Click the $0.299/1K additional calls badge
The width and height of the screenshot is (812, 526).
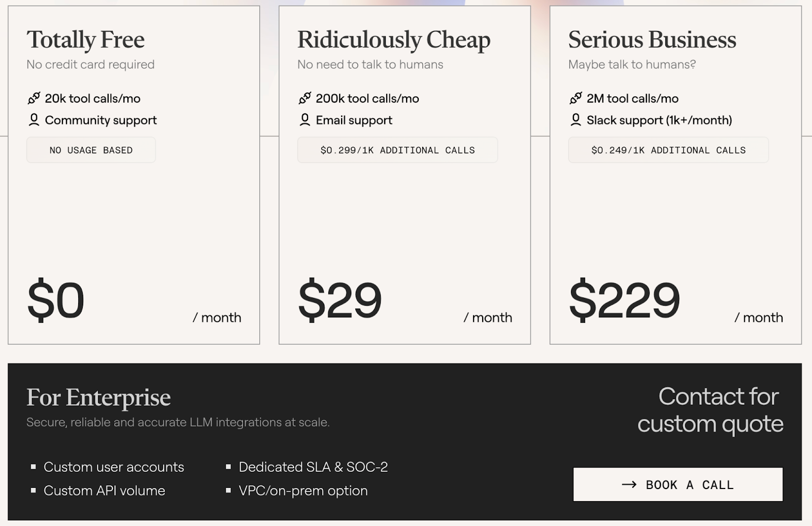click(x=397, y=150)
